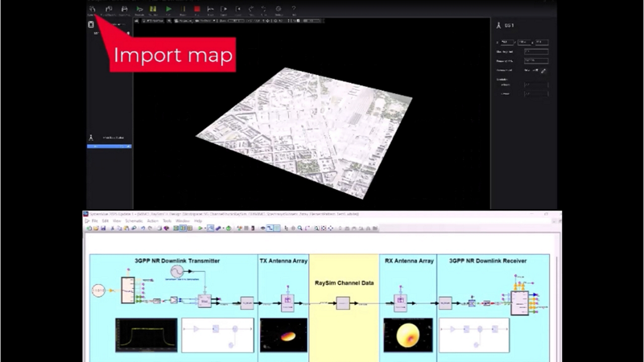Open the Tools menu in SystemVue

coord(167,220)
